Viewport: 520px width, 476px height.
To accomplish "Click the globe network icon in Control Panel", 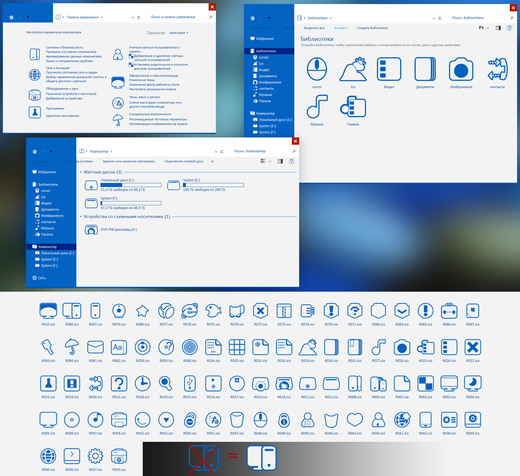I will click(35, 75).
